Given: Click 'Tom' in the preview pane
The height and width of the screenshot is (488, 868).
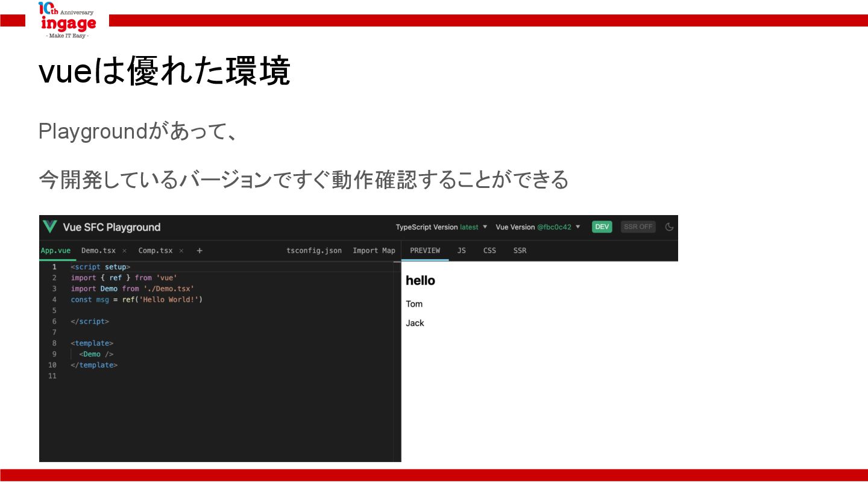Looking at the screenshot, I should point(414,304).
